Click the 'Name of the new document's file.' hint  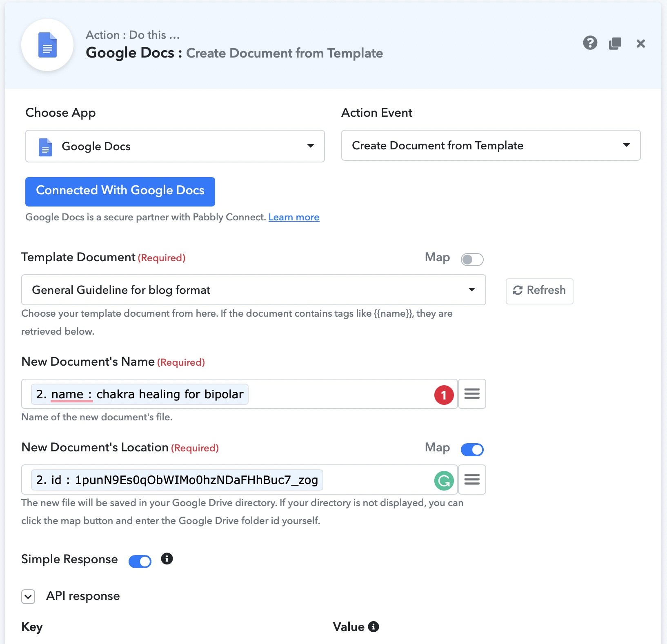pos(97,417)
